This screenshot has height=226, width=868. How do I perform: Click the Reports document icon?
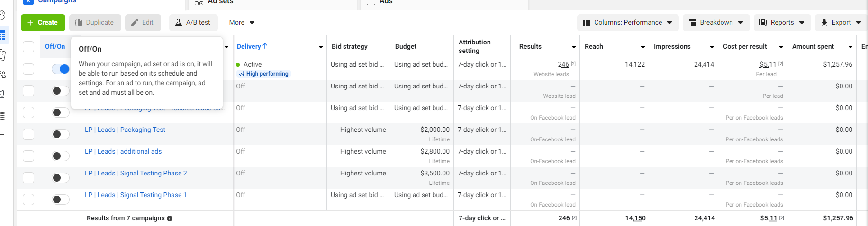click(763, 23)
